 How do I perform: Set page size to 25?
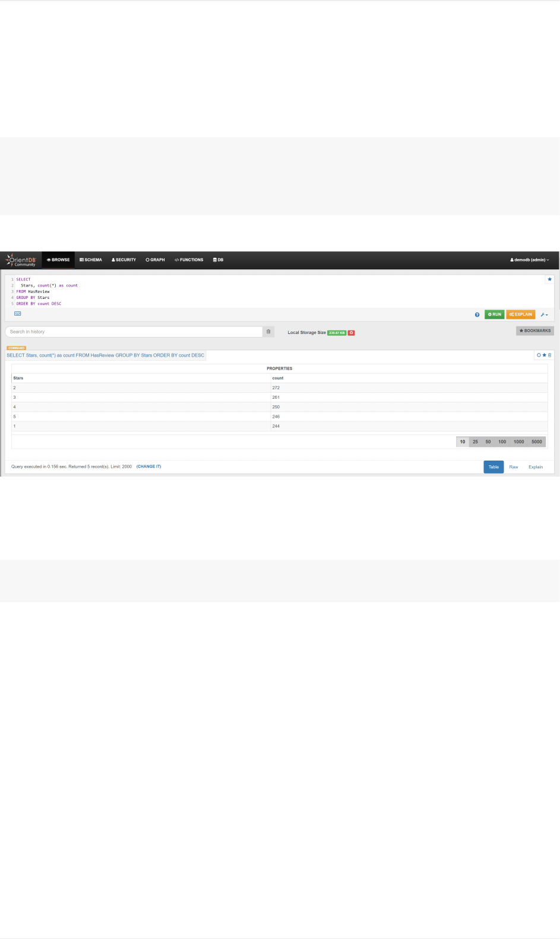click(x=475, y=442)
